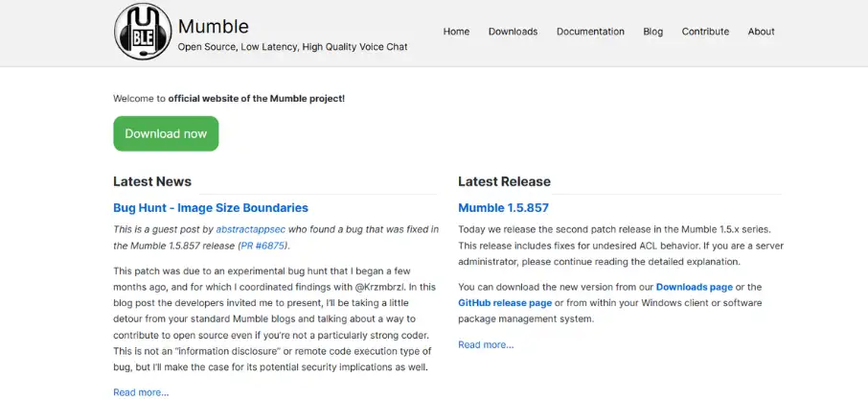This screenshot has width=868, height=400.
Task: Visit the About page from navbar
Action: point(761,32)
